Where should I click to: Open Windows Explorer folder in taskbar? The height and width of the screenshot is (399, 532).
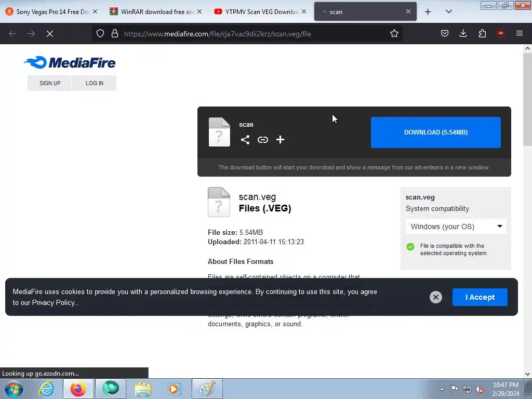tap(143, 389)
